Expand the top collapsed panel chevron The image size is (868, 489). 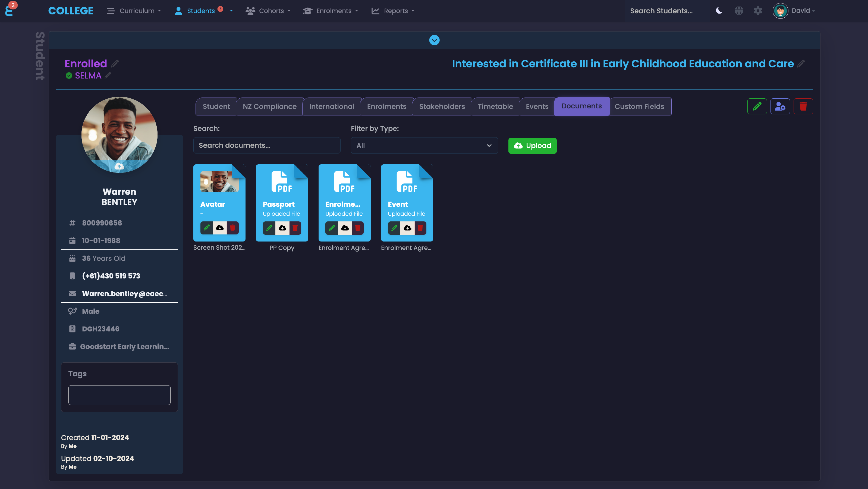point(434,40)
